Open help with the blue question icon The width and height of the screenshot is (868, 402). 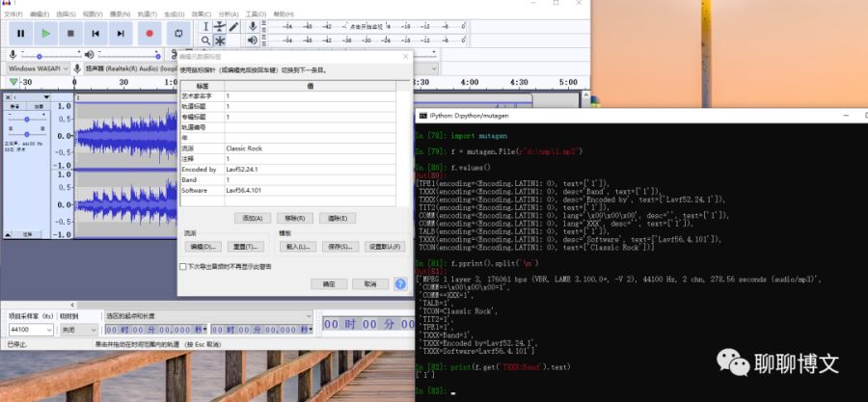[x=400, y=283]
